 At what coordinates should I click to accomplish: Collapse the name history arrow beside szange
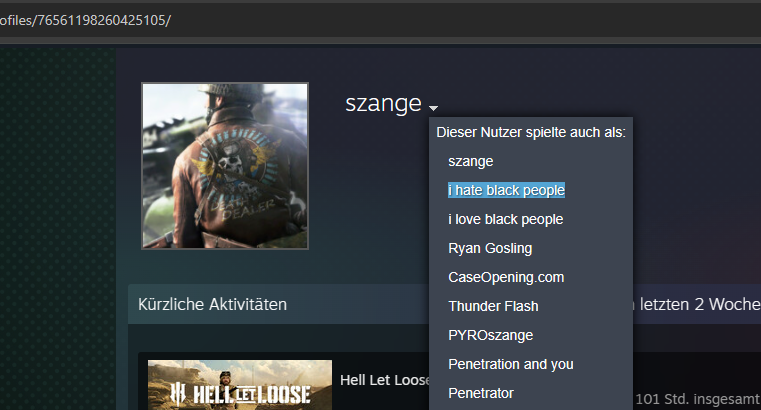[433, 108]
